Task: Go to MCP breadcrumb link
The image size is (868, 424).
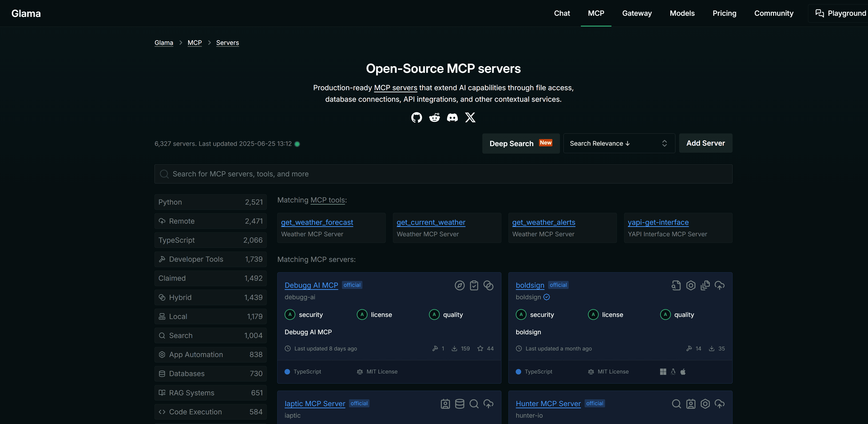Action: click(195, 43)
